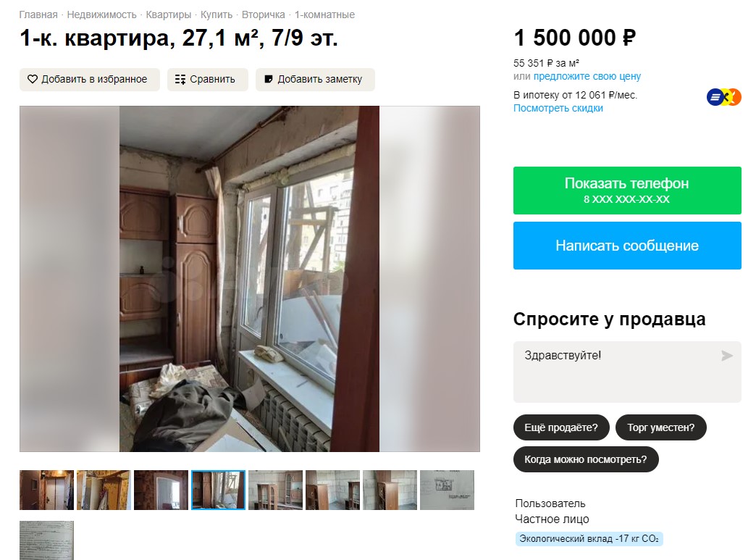Viewport: 756px width, 560px height.
Task: Open the floor plan thumbnail
Action: [447, 490]
